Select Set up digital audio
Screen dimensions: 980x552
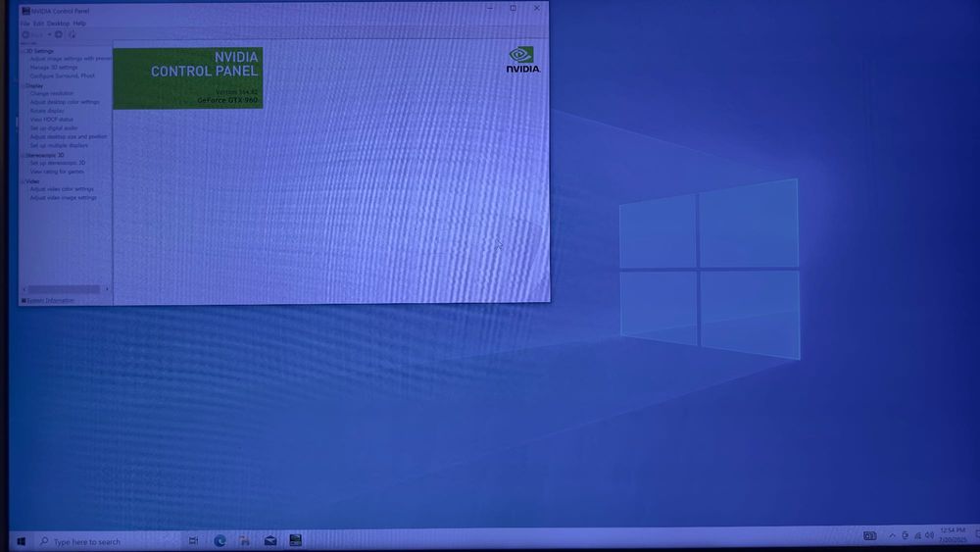[54, 128]
